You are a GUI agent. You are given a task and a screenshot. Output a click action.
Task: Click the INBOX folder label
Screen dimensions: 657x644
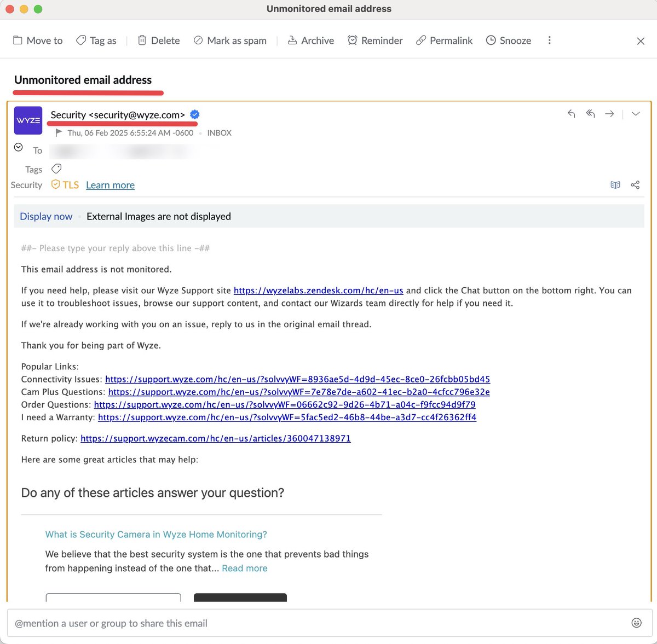219,133
